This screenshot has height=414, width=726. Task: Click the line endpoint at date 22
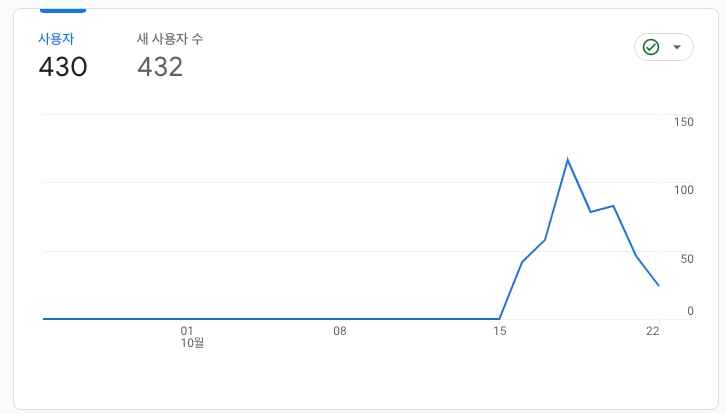click(658, 285)
